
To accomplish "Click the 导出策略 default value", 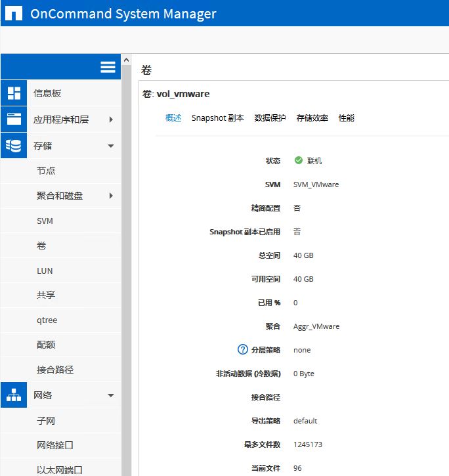I will (305, 421).
